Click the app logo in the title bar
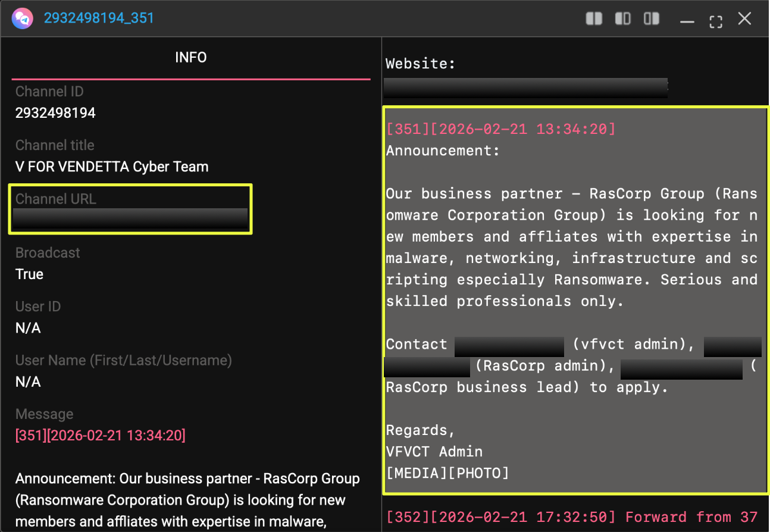Image resolution: width=770 pixels, height=532 pixels. point(21,18)
